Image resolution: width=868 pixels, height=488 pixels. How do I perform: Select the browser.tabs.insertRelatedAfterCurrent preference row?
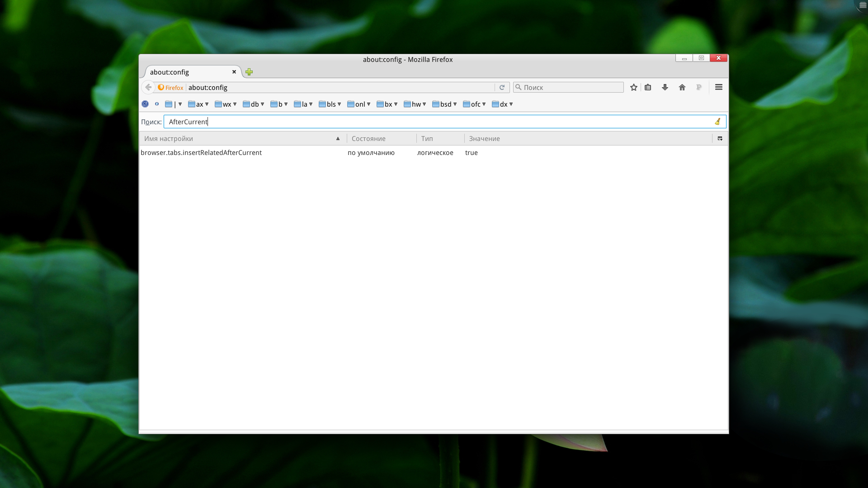click(201, 153)
